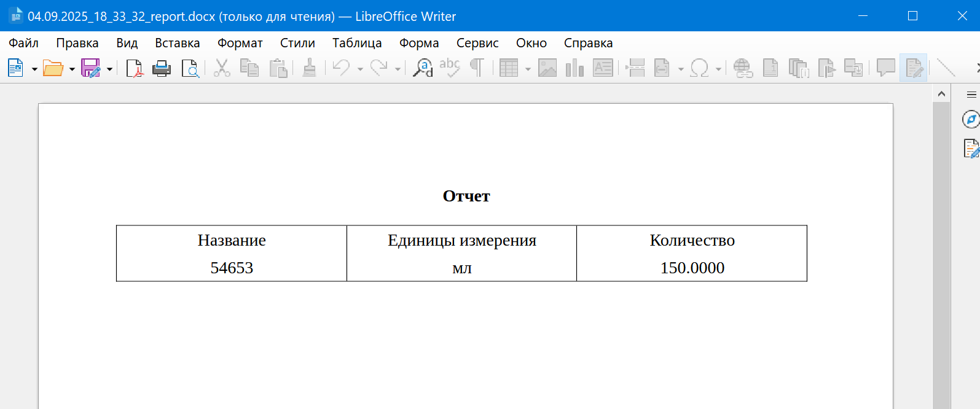Run the Spelling check abc icon

450,68
